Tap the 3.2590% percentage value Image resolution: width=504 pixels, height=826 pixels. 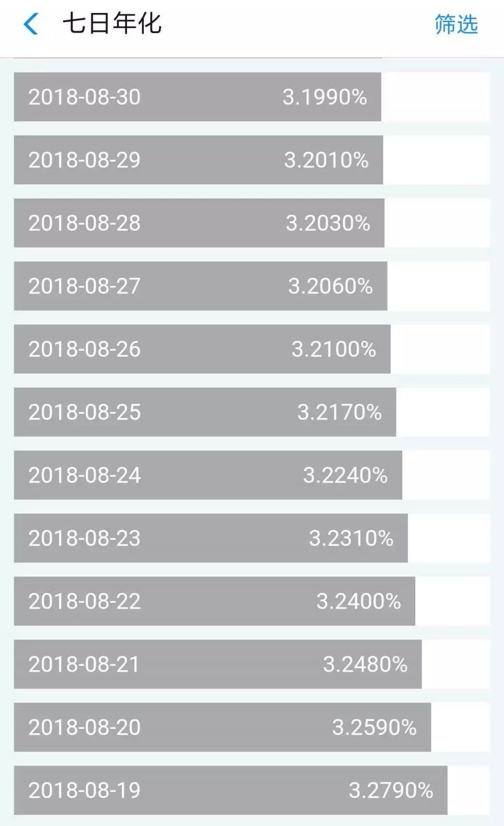click(x=374, y=727)
